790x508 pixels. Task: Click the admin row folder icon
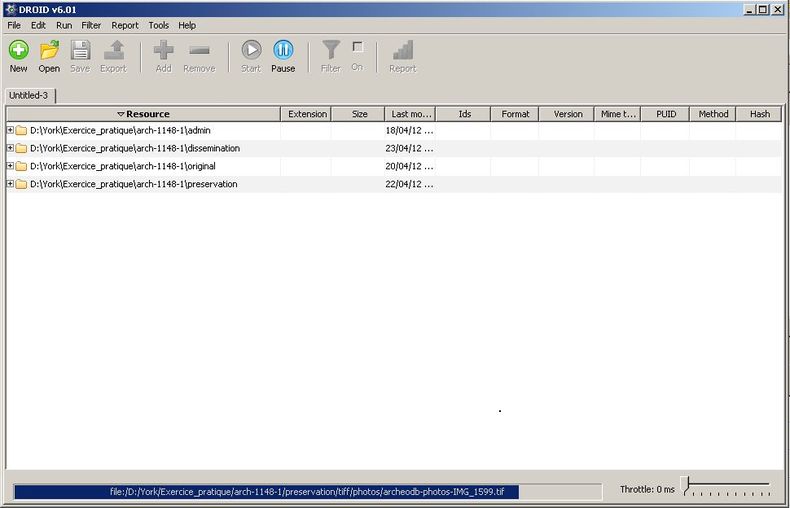[x=21, y=131]
